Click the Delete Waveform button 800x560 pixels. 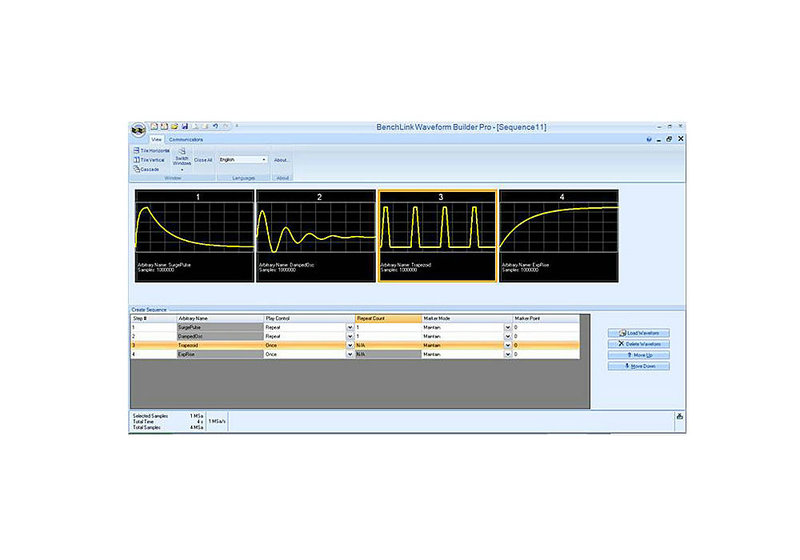[638, 344]
